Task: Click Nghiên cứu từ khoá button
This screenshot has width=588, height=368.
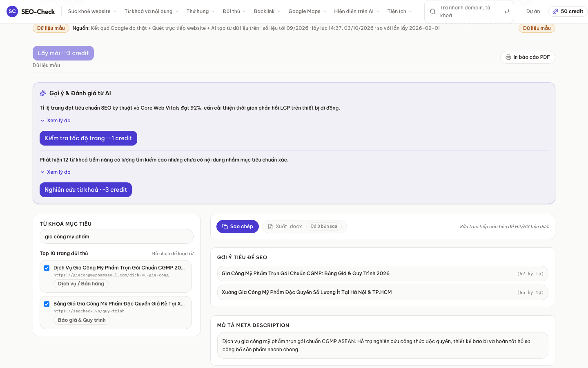Action: coord(86,190)
